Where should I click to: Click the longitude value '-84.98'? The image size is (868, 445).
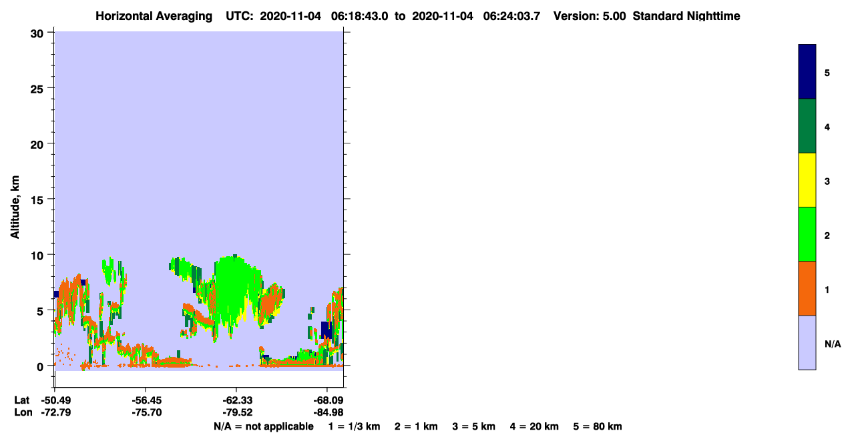pos(328,412)
